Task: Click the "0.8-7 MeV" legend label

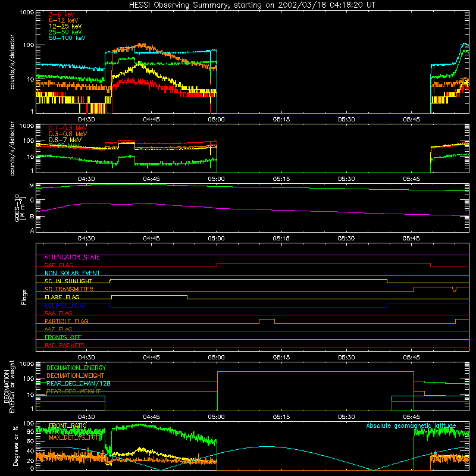Action: 65,140
